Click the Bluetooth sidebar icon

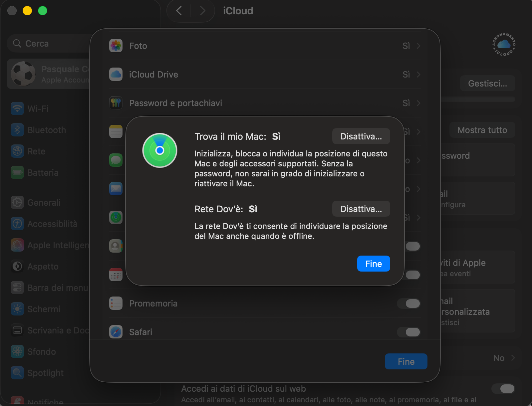pyautogui.click(x=17, y=130)
